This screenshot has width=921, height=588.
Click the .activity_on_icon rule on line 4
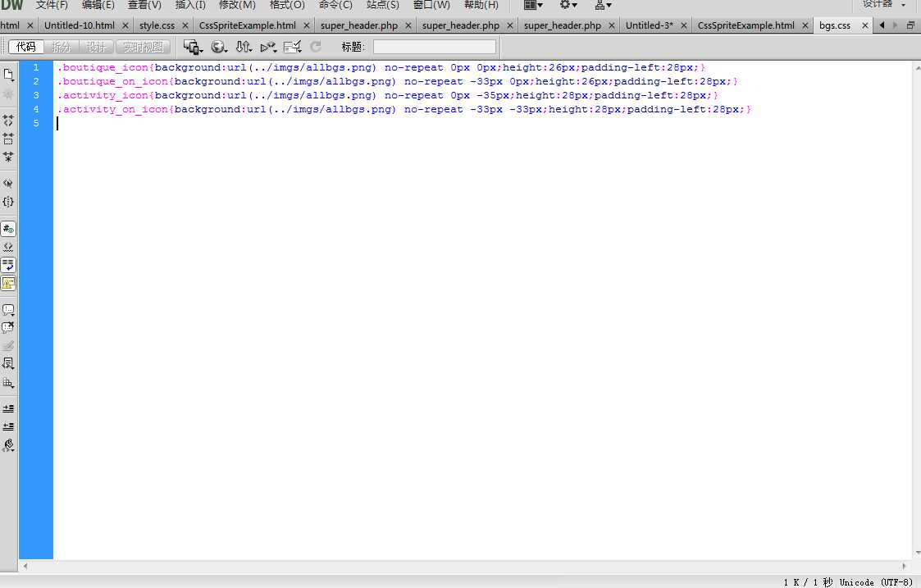click(x=404, y=109)
